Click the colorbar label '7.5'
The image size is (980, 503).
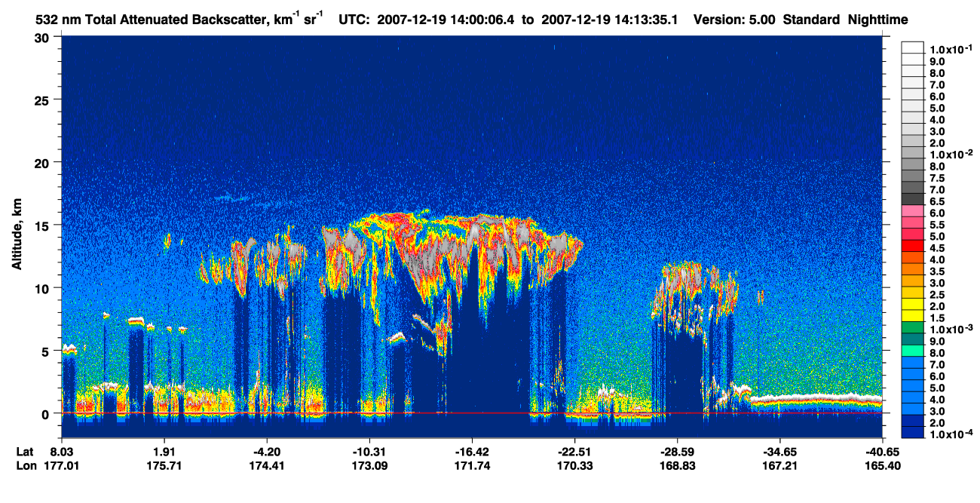(x=937, y=178)
